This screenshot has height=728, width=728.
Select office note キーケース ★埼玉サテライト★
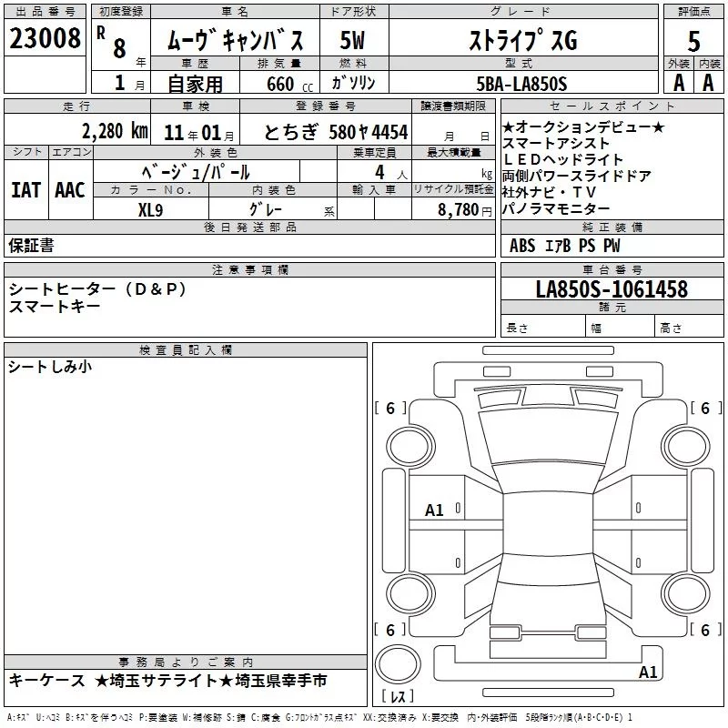(120, 681)
